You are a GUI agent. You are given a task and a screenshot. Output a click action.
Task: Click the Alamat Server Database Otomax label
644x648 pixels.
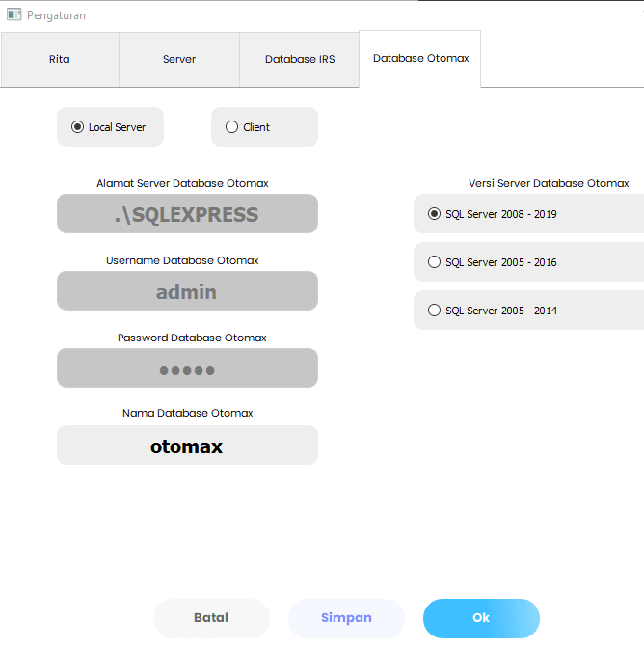tap(182, 183)
